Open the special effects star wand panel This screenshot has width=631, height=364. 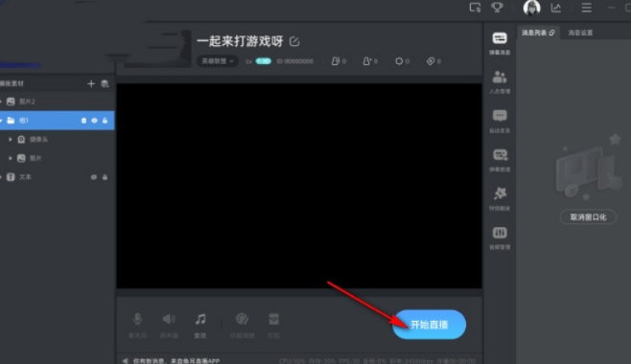pyautogui.click(x=500, y=199)
